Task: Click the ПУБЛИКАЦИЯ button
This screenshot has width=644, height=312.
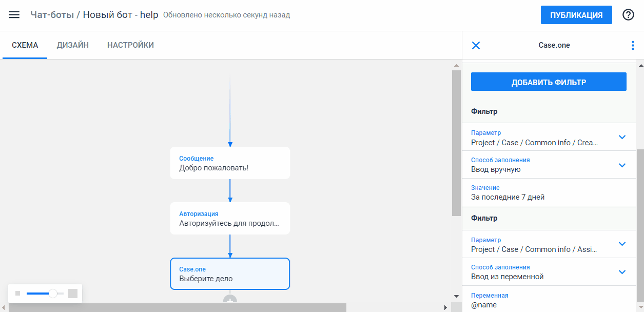Action: tap(576, 15)
